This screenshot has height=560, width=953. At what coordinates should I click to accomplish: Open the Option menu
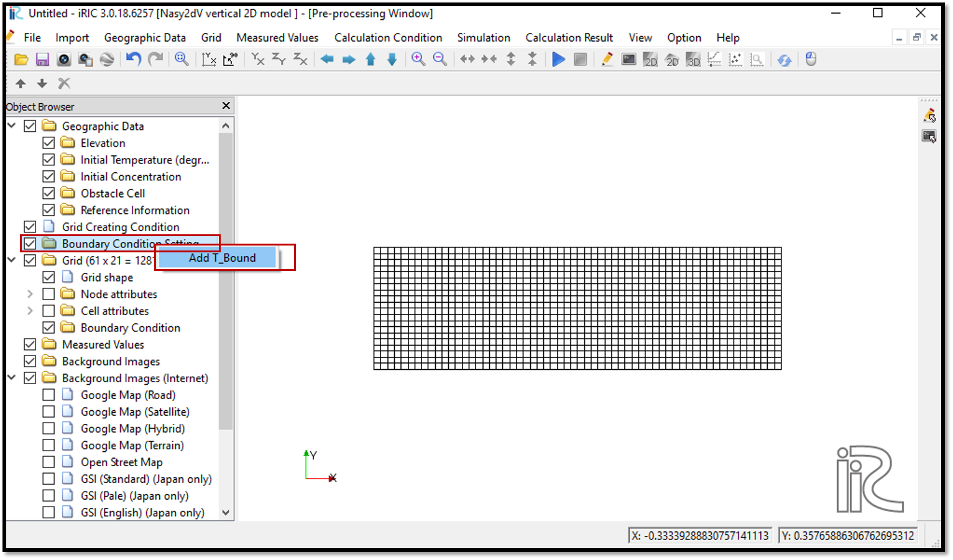(684, 38)
